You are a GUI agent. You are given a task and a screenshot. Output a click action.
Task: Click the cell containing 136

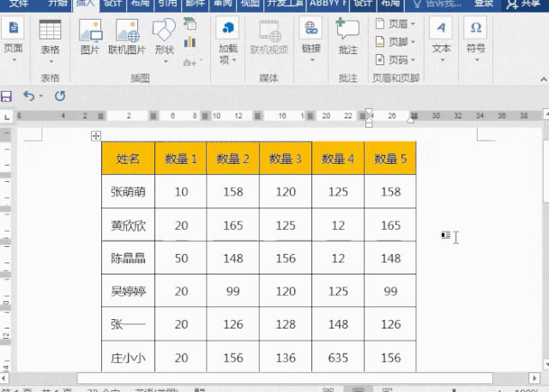point(286,358)
